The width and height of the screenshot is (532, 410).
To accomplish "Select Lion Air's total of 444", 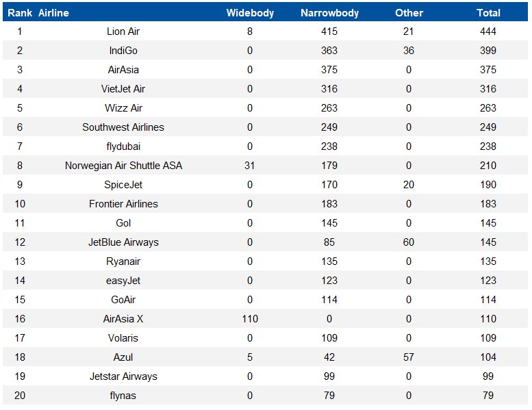I will [x=488, y=31].
